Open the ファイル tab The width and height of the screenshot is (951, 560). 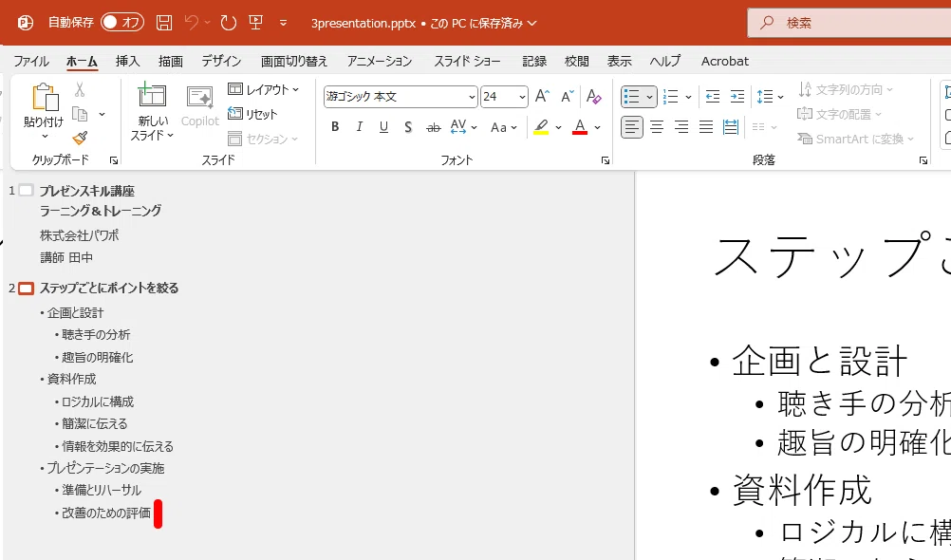[31, 62]
